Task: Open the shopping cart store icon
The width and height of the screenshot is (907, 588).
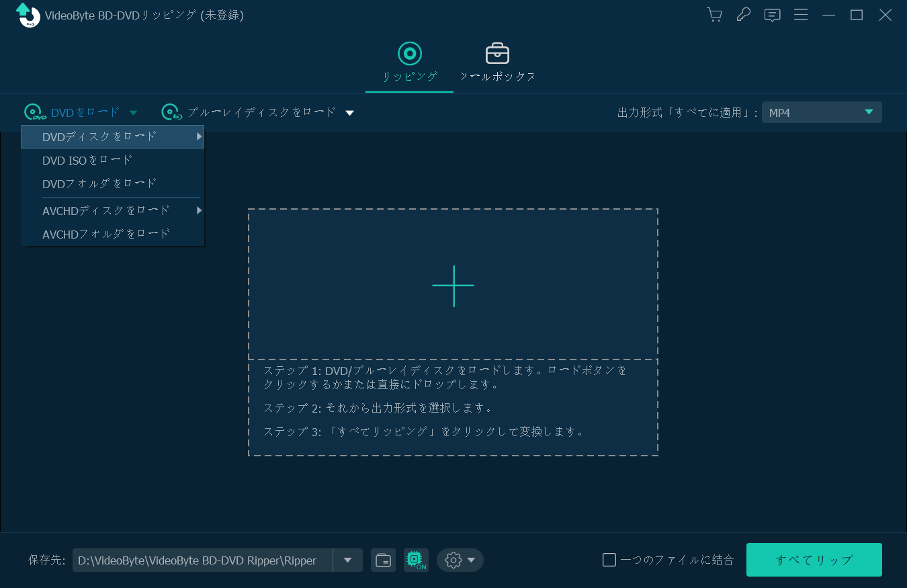Action: [714, 15]
